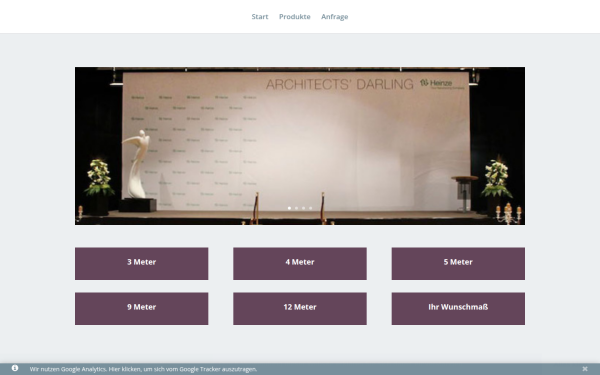Image resolution: width=600 pixels, height=375 pixels.
Task: Click the Architects' Darling slider image
Action: click(300, 146)
